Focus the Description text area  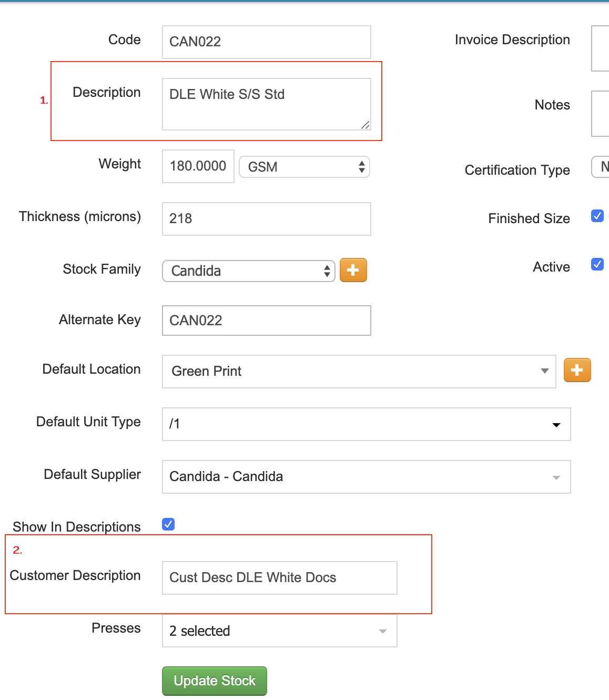(266, 104)
